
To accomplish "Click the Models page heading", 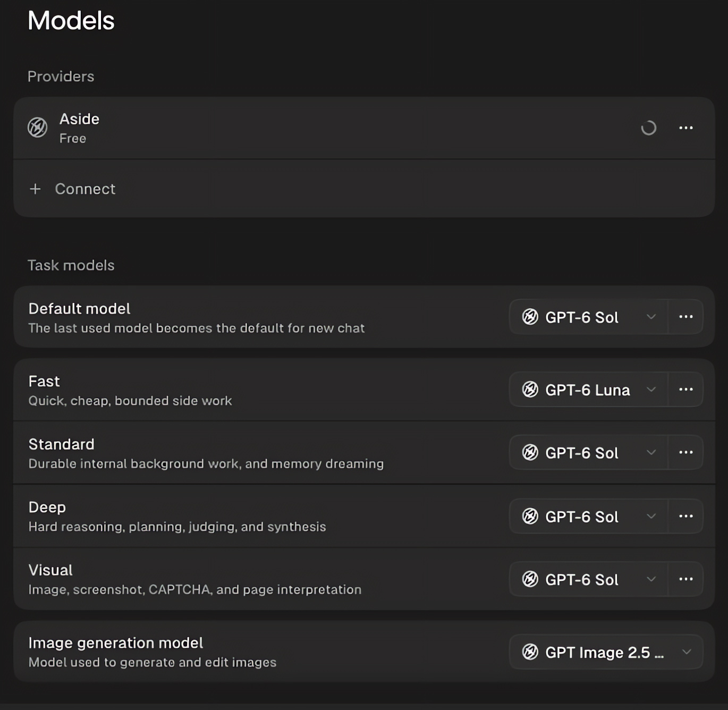I will click(x=71, y=21).
